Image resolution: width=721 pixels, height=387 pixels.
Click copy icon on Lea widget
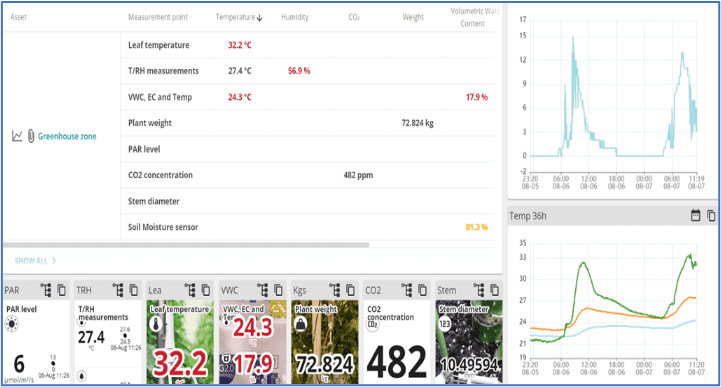click(x=206, y=290)
